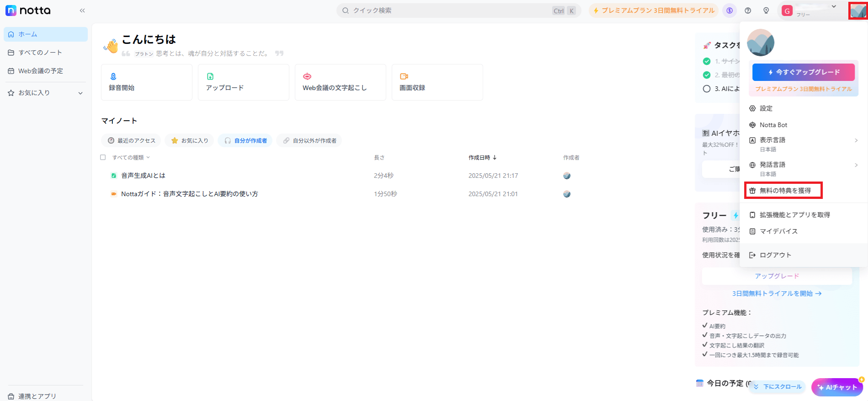The height and width of the screenshot is (401, 868).
Task: Select 無料の特典を獲得 menu item
Action: [x=783, y=191]
